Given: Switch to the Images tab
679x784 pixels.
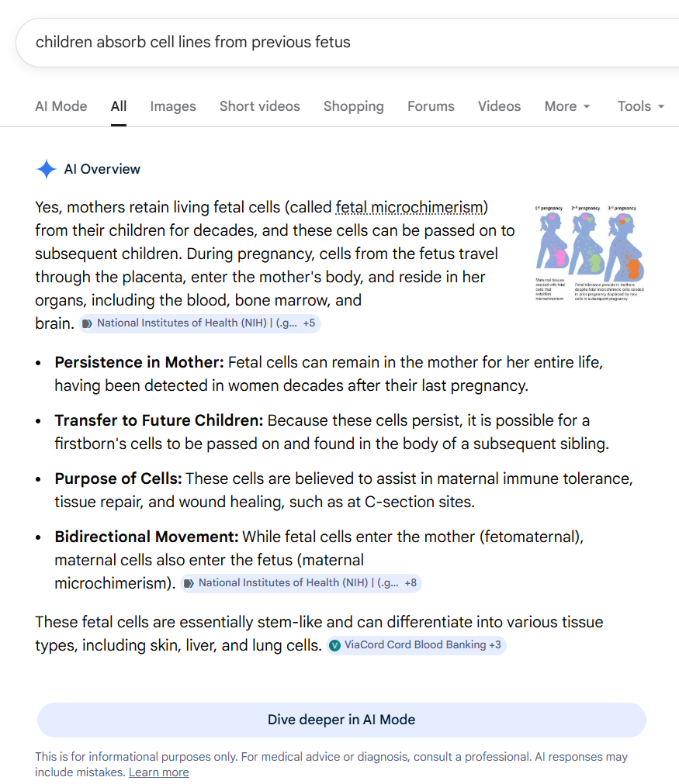Looking at the screenshot, I should pyautogui.click(x=173, y=106).
